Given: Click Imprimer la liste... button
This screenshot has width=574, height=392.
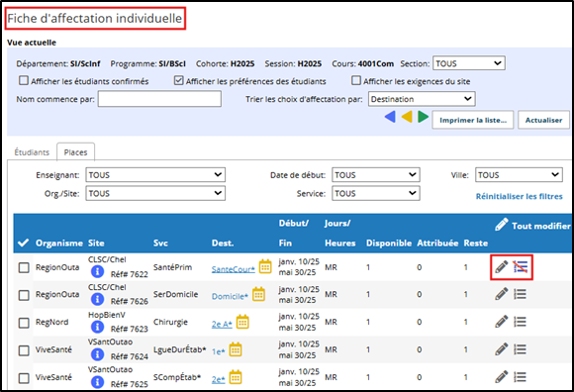Looking at the screenshot, I should (473, 120).
